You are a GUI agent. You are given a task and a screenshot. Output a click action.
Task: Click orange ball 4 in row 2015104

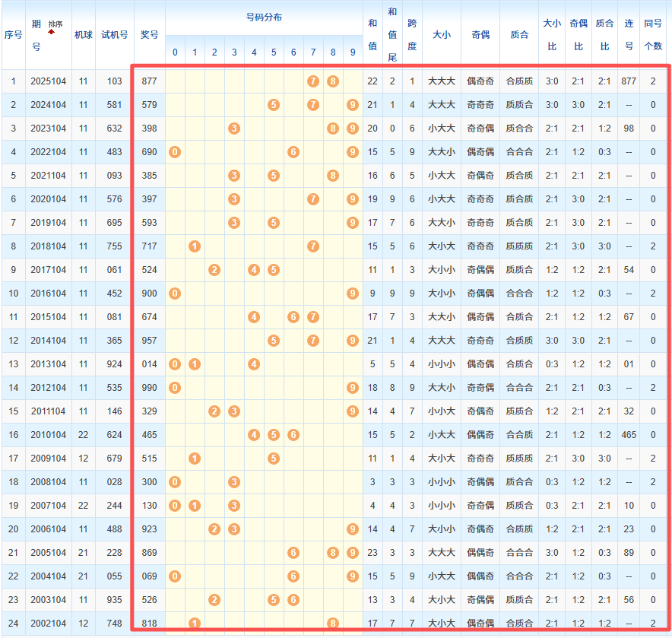point(254,317)
